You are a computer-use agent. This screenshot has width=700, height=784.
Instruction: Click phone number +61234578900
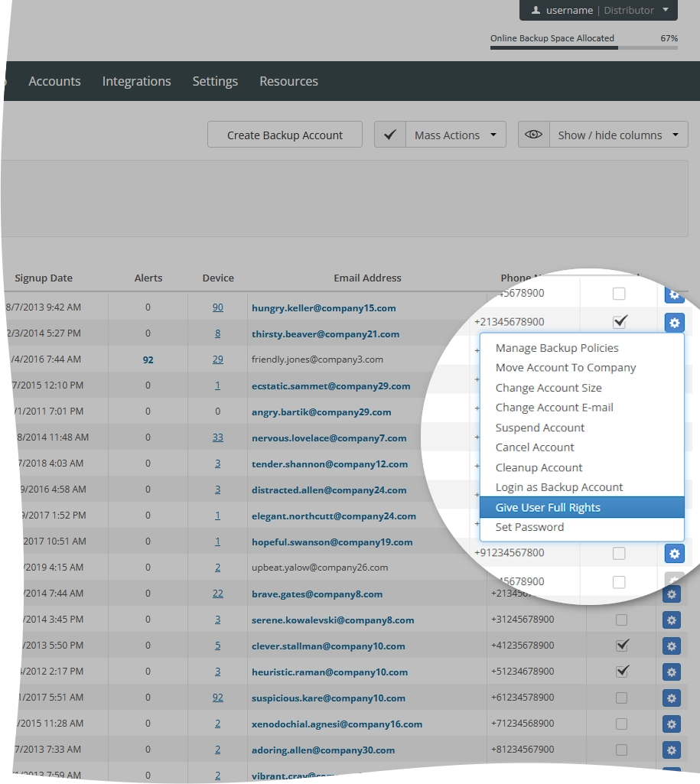click(523, 698)
